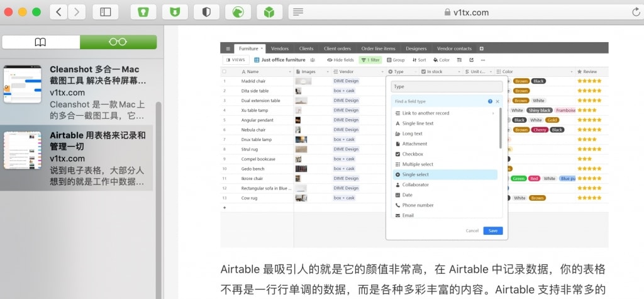The image size is (644, 299).
Task: Click the collaborators people icon beside view name
Action: (313, 60)
